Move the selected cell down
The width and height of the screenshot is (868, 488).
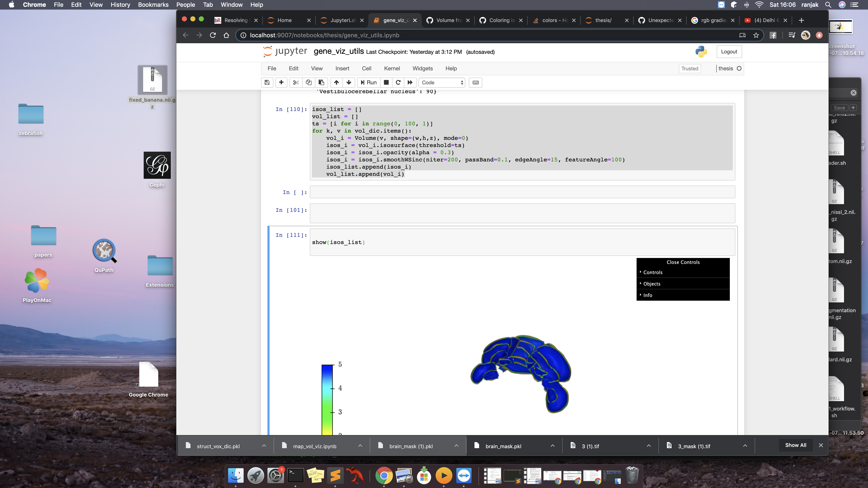[x=349, y=83]
